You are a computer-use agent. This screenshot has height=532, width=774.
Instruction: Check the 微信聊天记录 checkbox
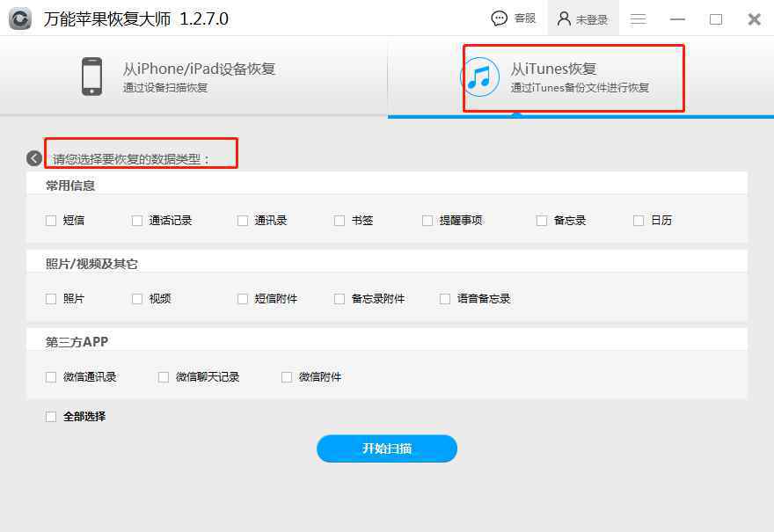pyautogui.click(x=164, y=377)
